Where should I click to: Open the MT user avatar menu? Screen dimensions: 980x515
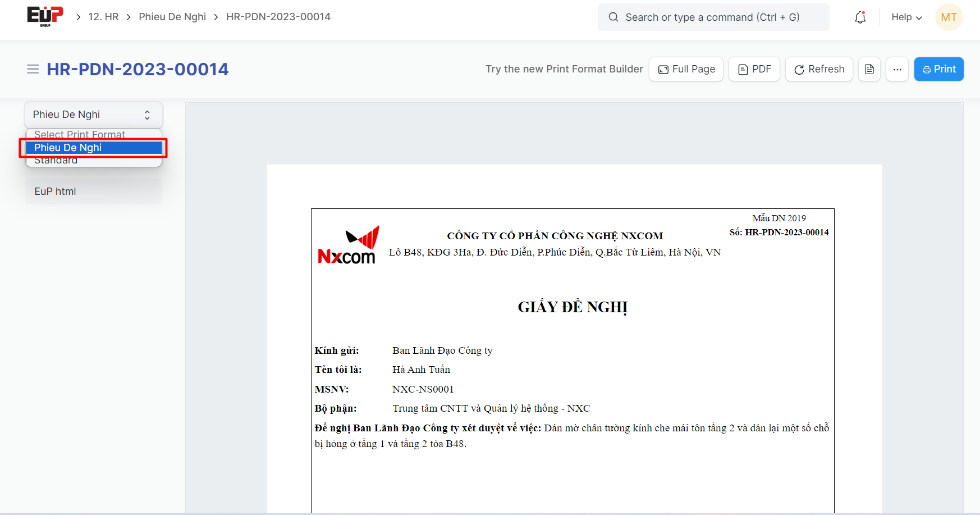(949, 17)
